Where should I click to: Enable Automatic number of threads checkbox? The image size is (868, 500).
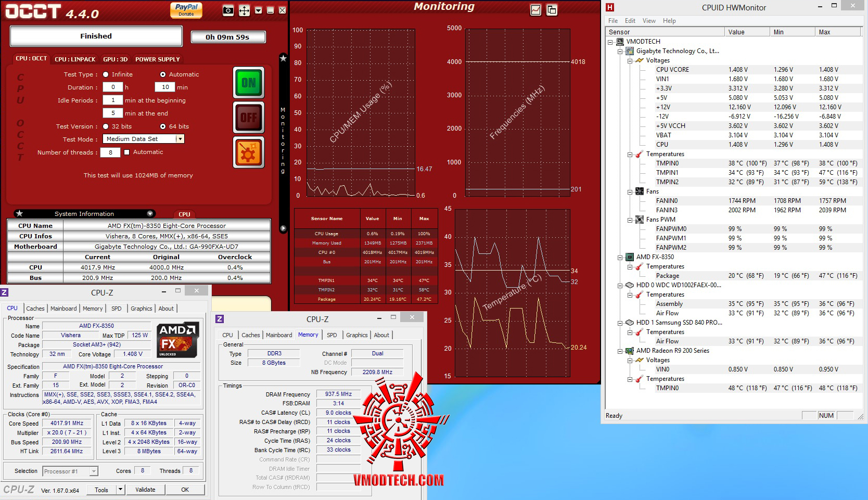126,152
